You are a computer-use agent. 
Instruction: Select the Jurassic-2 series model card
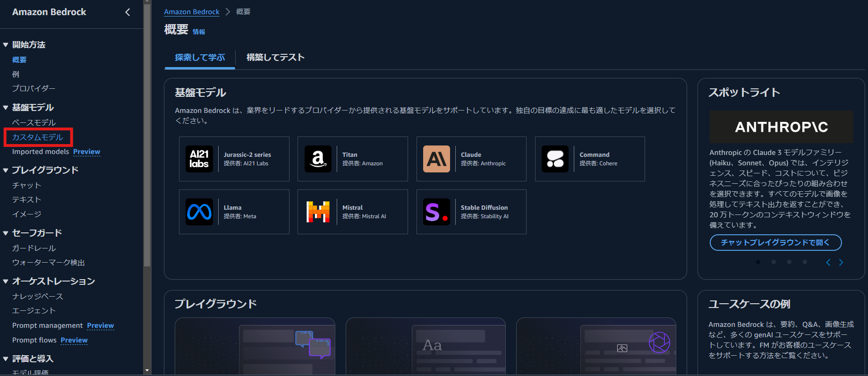[234, 159]
